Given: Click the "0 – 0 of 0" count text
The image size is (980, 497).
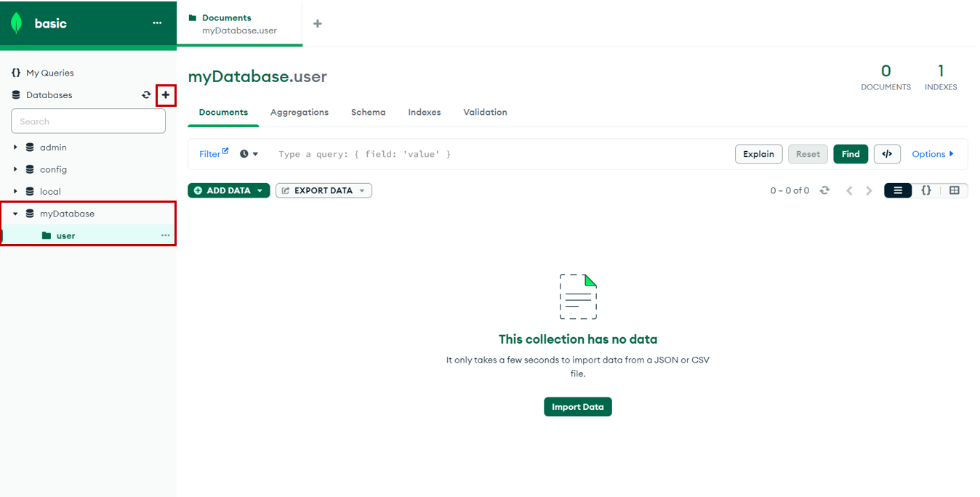Looking at the screenshot, I should [790, 190].
